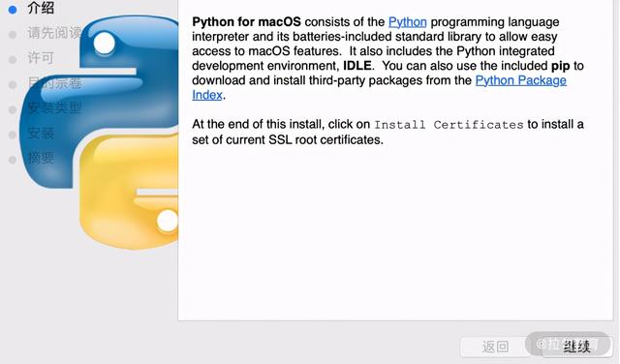Click the bold 'IDLE' word in the paragraph
The height and width of the screenshot is (364, 620).
357,66
